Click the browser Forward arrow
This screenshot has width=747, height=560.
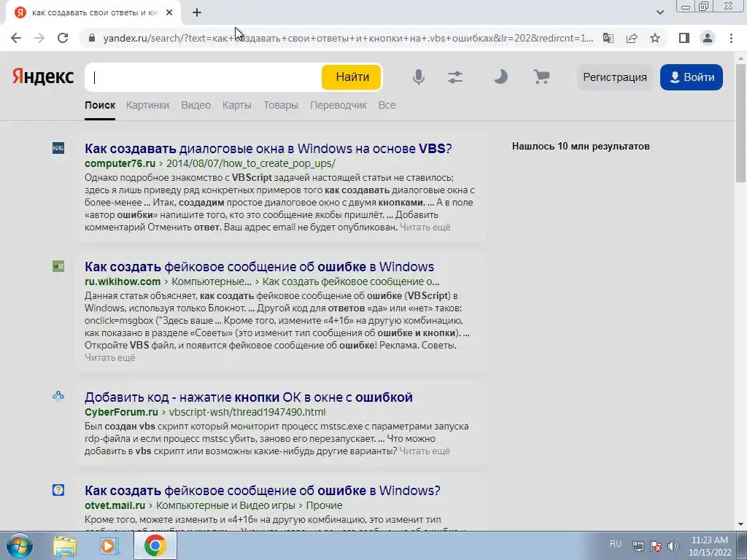tap(39, 38)
